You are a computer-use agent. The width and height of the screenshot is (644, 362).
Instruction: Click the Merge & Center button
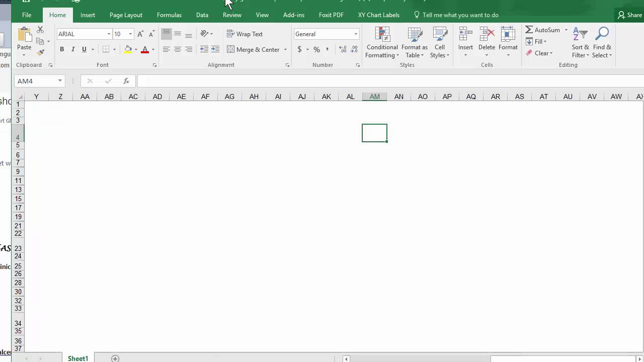tap(253, 49)
